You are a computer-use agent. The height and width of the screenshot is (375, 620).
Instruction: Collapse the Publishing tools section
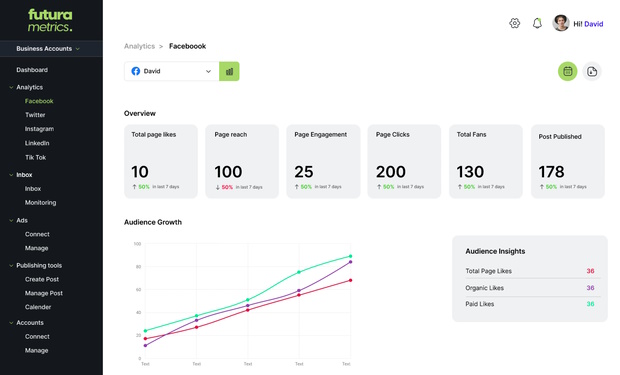point(11,265)
